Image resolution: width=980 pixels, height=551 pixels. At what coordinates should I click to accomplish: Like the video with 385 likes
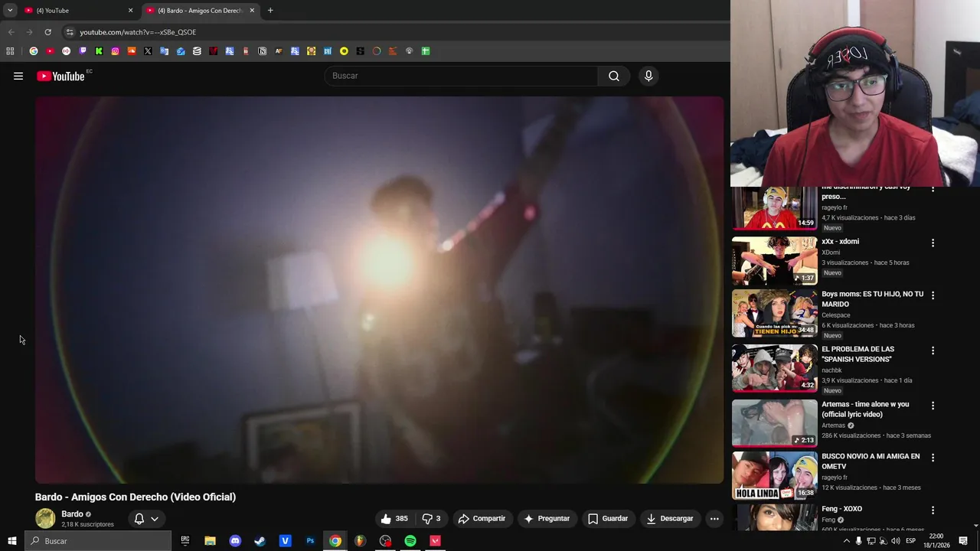coord(394,518)
